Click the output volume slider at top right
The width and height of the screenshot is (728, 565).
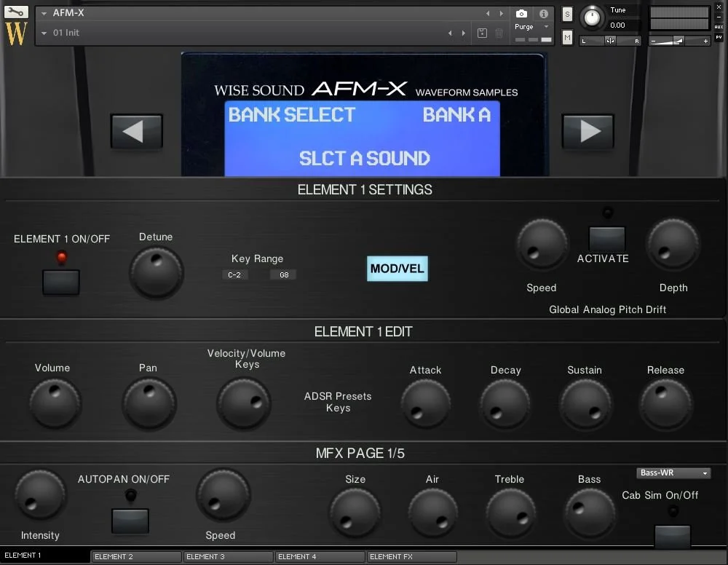click(x=679, y=42)
